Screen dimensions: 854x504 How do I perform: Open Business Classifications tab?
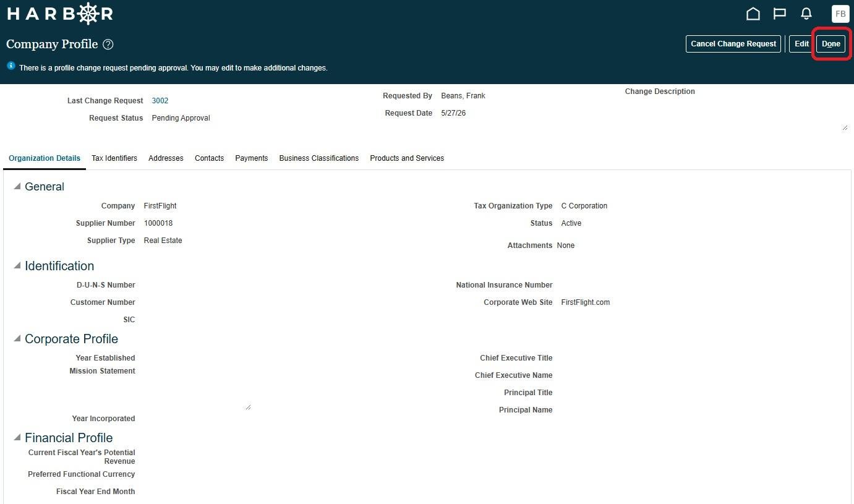click(x=319, y=158)
